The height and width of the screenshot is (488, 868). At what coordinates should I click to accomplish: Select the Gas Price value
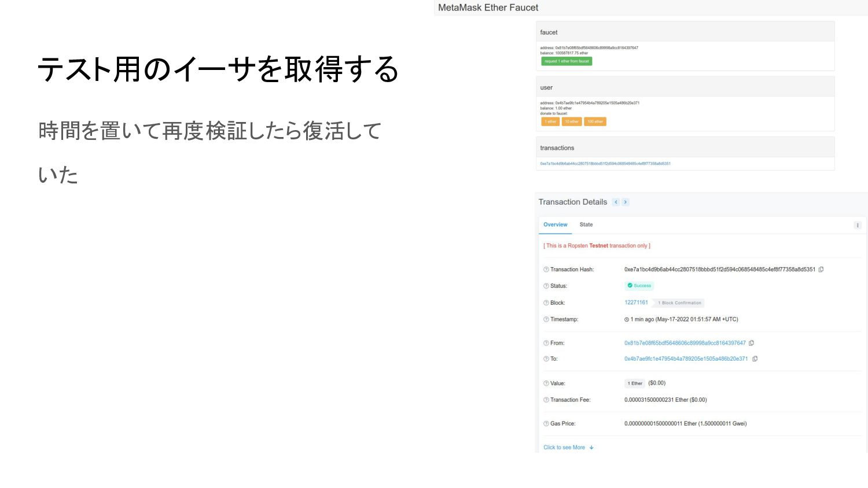[686, 424]
